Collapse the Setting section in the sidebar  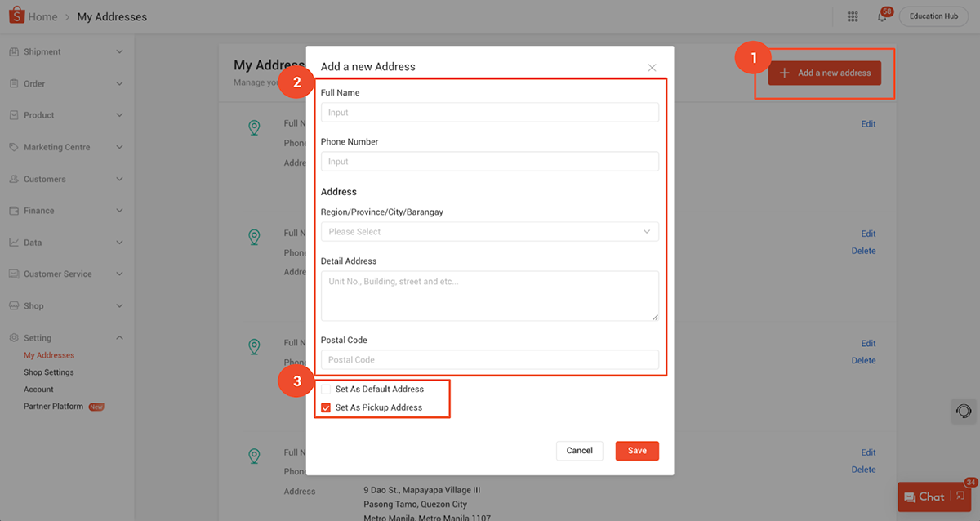[x=119, y=337]
